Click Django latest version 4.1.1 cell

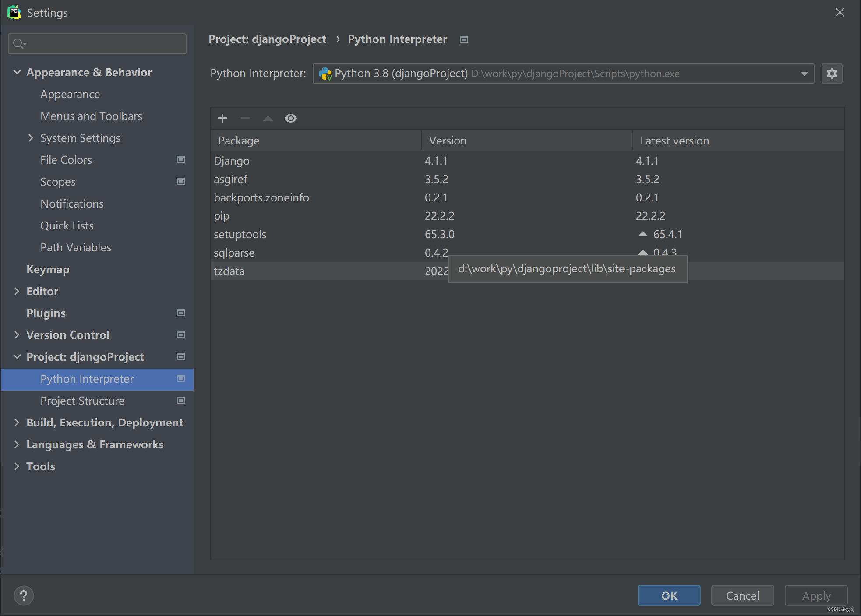[x=647, y=161]
